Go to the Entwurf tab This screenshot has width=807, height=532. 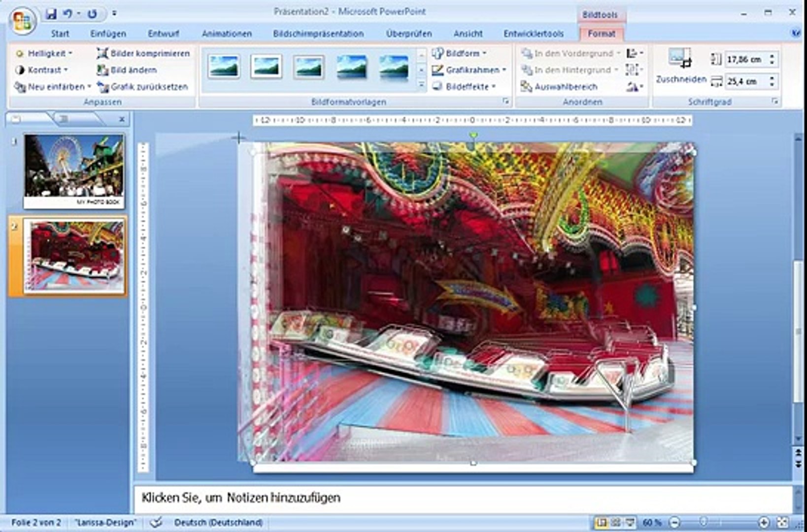[x=164, y=33]
